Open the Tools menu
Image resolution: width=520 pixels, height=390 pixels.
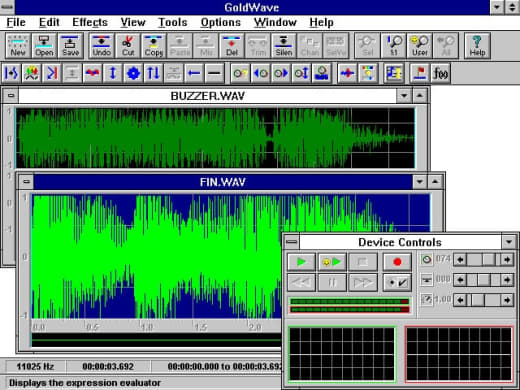click(x=172, y=22)
